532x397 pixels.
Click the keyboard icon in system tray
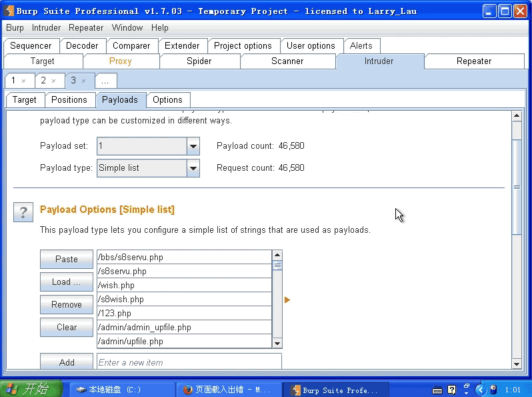(x=437, y=390)
